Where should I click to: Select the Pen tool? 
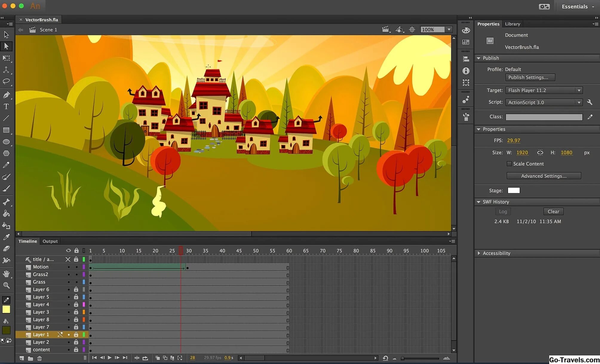click(x=6, y=94)
